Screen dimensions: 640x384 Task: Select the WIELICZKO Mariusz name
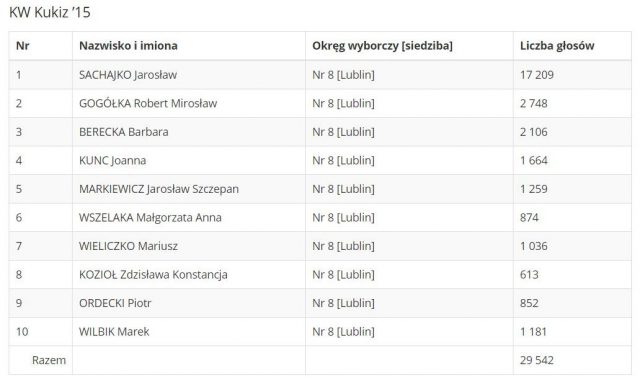click(129, 246)
